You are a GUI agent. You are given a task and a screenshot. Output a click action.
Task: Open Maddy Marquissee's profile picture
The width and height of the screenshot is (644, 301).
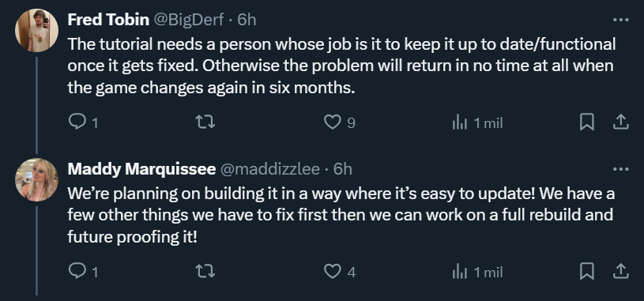(36, 180)
